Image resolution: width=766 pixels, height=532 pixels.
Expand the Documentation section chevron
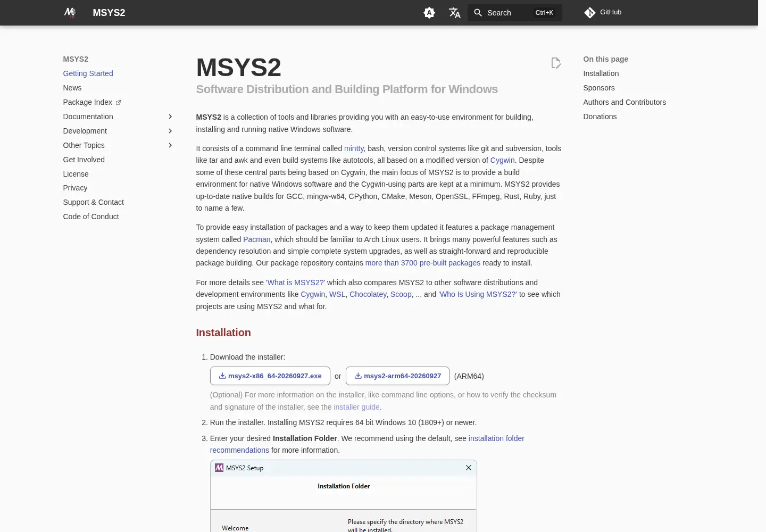tap(170, 117)
